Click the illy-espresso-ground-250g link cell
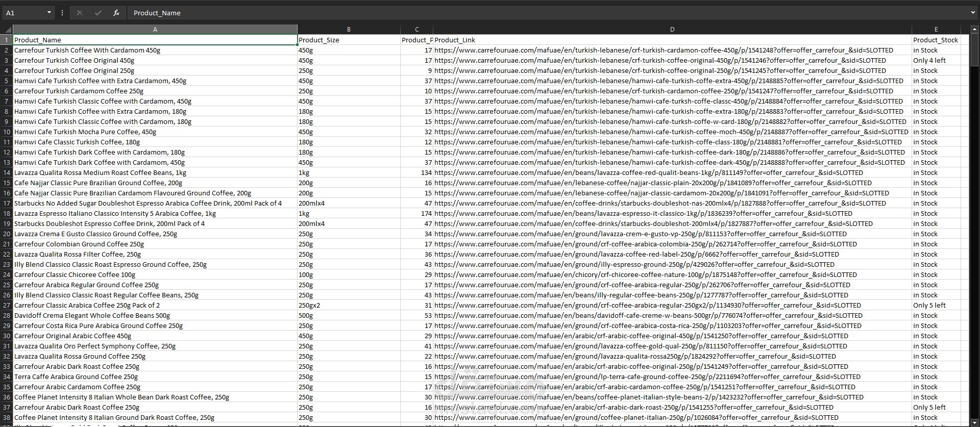 point(672,264)
